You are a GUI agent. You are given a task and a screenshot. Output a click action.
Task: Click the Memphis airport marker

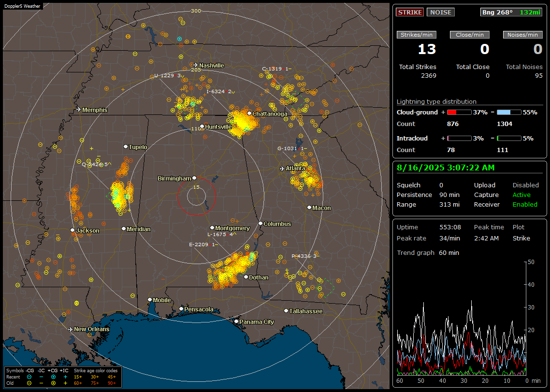[x=79, y=110]
